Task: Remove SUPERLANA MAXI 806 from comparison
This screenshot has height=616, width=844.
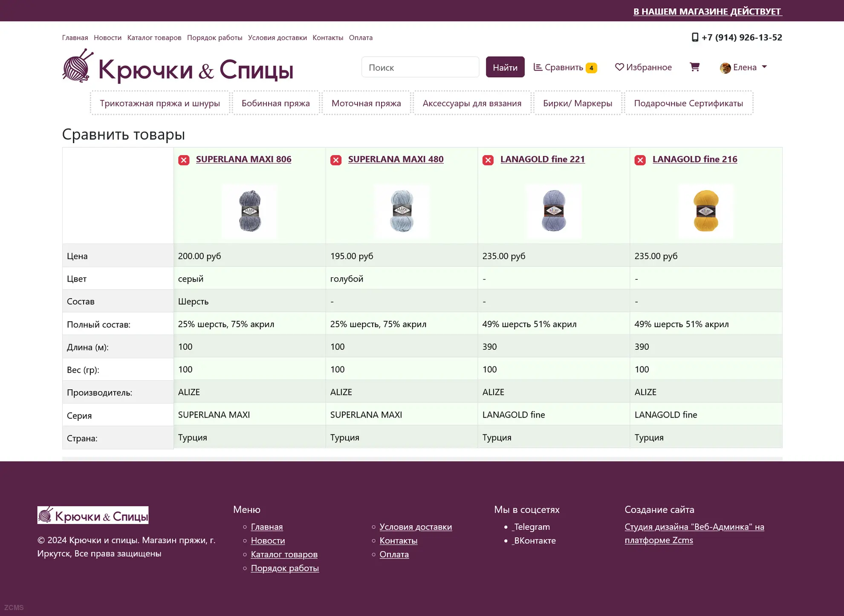Action: [x=184, y=160]
